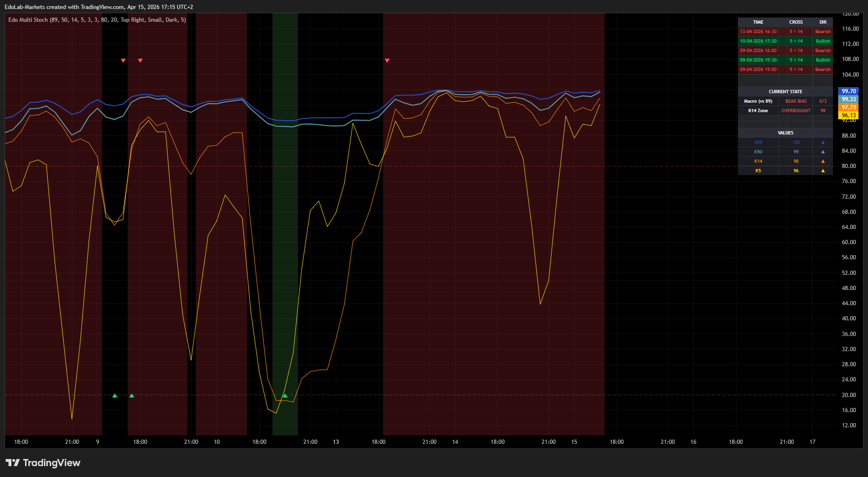Screen dimensions: 868x477
Task: Click the Macro (vs 89) label
Action: (x=758, y=101)
